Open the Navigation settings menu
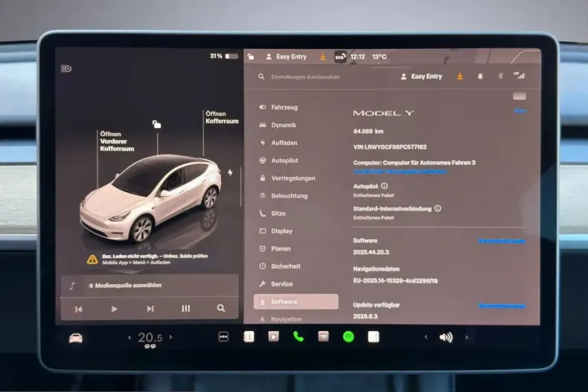The image size is (588, 392). tap(280, 319)
